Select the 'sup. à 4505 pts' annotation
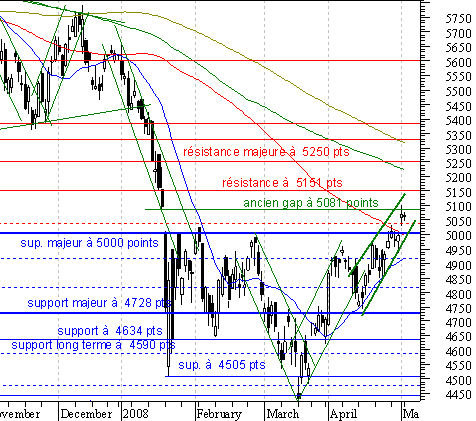 tap(222, 365)
